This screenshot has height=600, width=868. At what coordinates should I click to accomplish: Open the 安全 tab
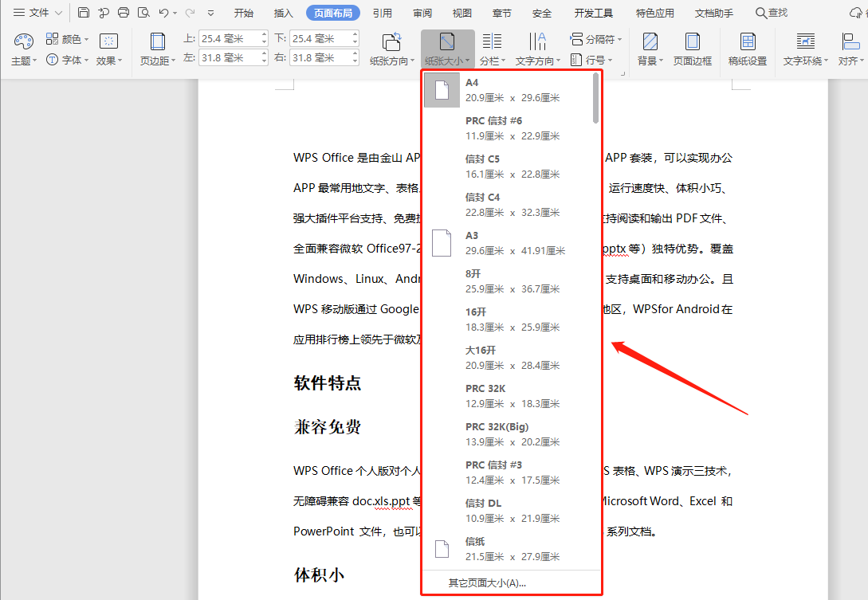pyautogui.click(x=541, y=13)
